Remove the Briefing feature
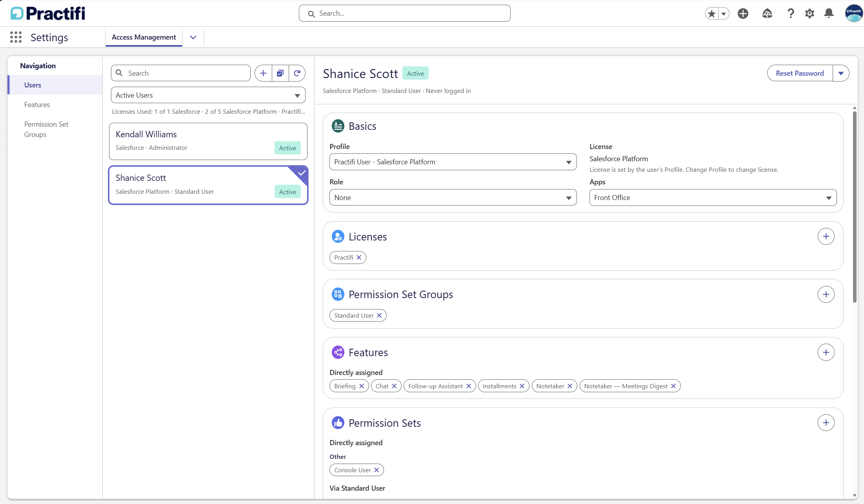Viewport: 864px width, 504px height. 362,386
